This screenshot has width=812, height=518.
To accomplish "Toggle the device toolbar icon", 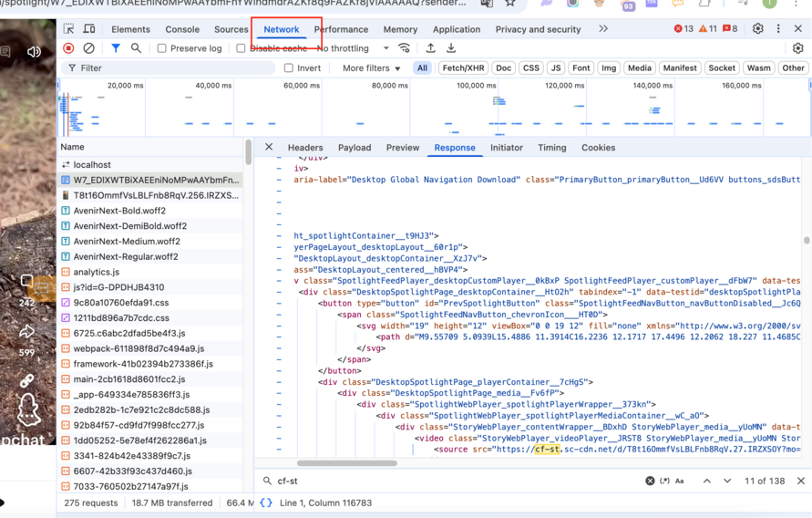I will 89,29.
